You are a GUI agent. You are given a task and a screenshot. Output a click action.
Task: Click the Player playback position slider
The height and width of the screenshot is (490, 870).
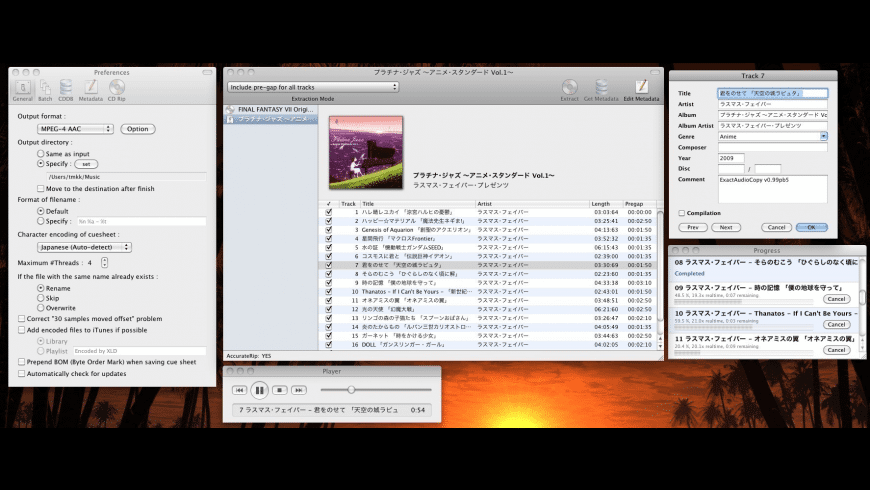point(376,390)
